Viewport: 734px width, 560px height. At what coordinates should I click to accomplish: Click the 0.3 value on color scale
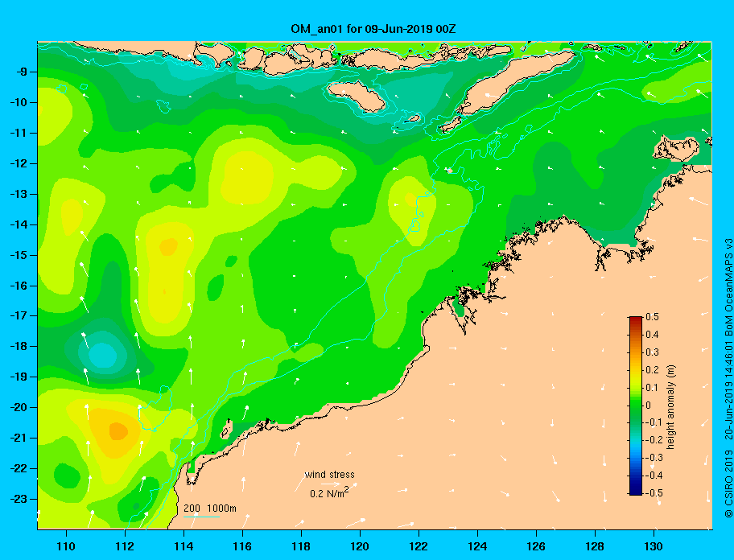(x=652, y=352)
